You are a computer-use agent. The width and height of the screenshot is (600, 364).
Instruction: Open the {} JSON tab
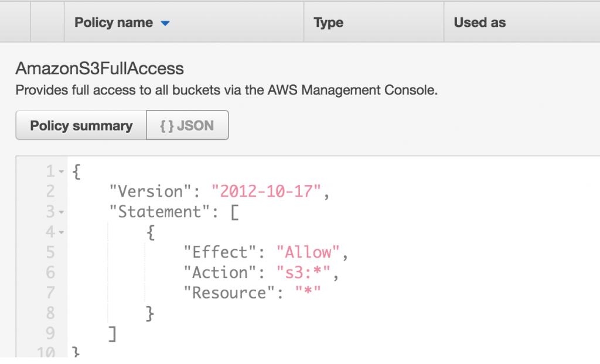pos(187,125)
